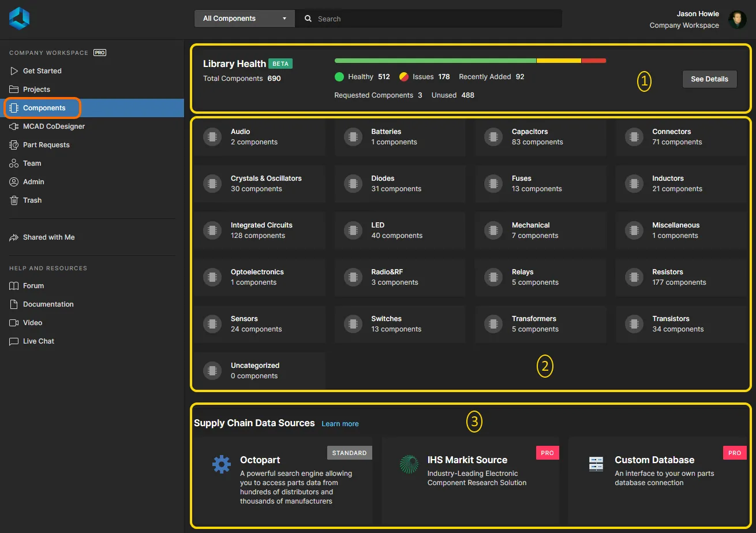The width and height of the screenshot is (756, 533).
Task: Click the red segment of health bar
Action: click(x=594, y=61)
